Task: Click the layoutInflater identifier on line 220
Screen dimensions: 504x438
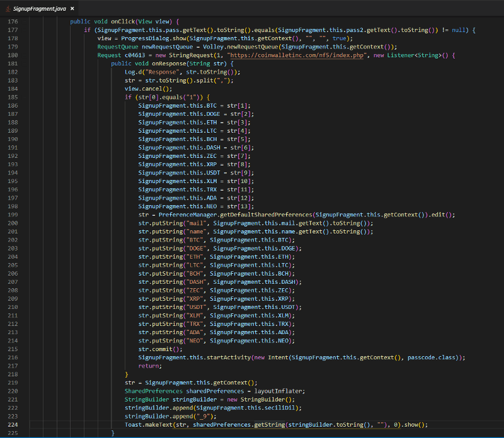Action: (278, 391)
